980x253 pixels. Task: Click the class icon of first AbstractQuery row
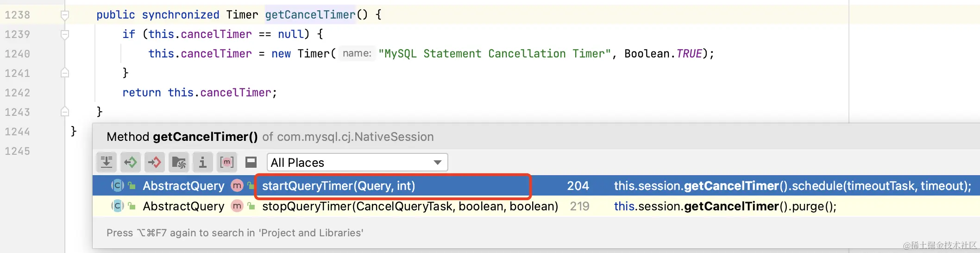[x=118, y=186]
